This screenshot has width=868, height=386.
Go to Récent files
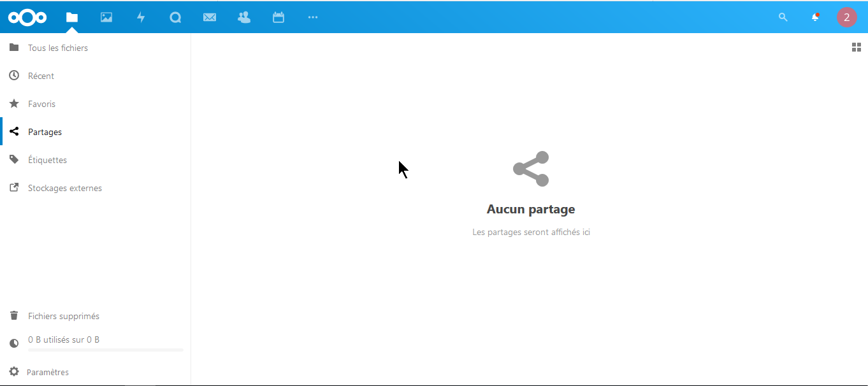(x=41, y=76)
